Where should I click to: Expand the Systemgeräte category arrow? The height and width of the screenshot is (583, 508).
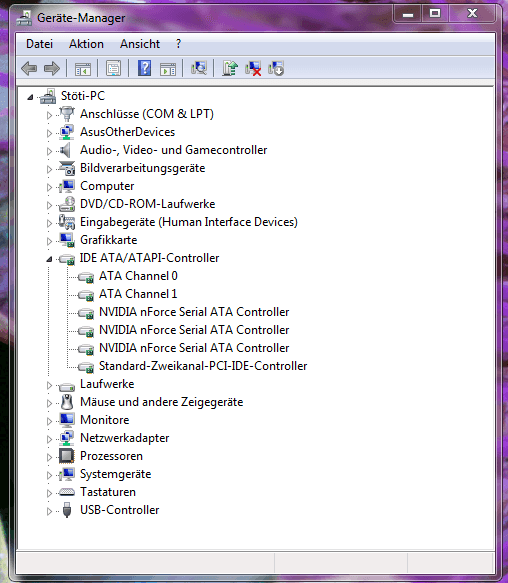point(49,475)
